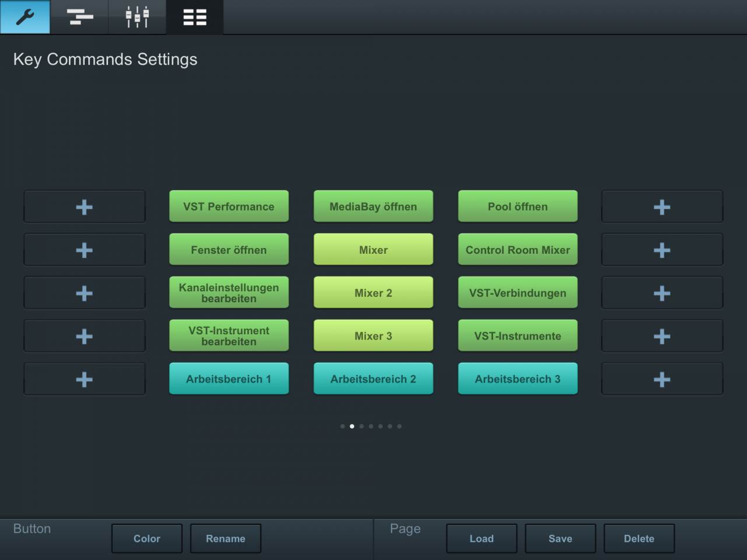Add a button left of Fenster öffnen
The height and width of the screenshot is (560, 747).
pos(84,250)
